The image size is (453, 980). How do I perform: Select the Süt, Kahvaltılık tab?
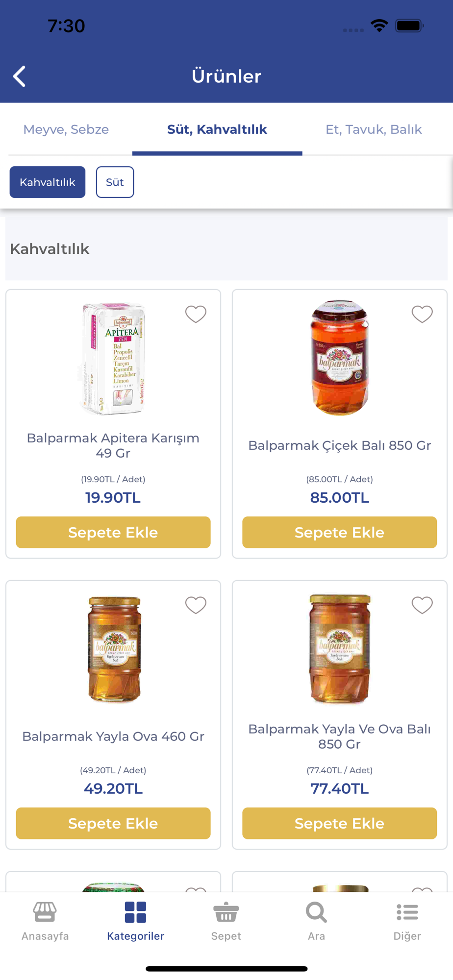click(x=217, y=129)
